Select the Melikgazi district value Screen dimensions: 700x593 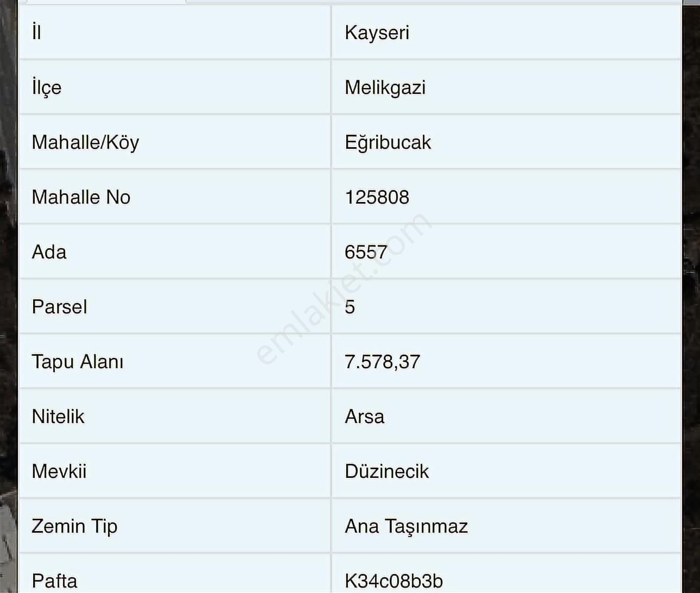click(x=385, y=87)
